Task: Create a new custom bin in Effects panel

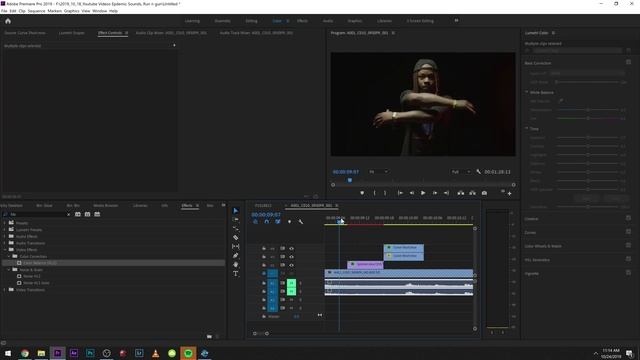Action: point(209,337)
